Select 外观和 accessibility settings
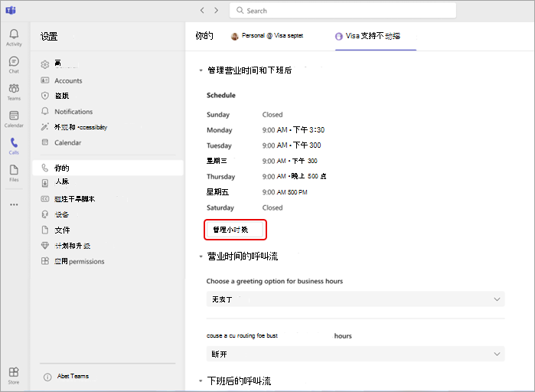Viewport: 535px width, 392px height. click(80, 127)
